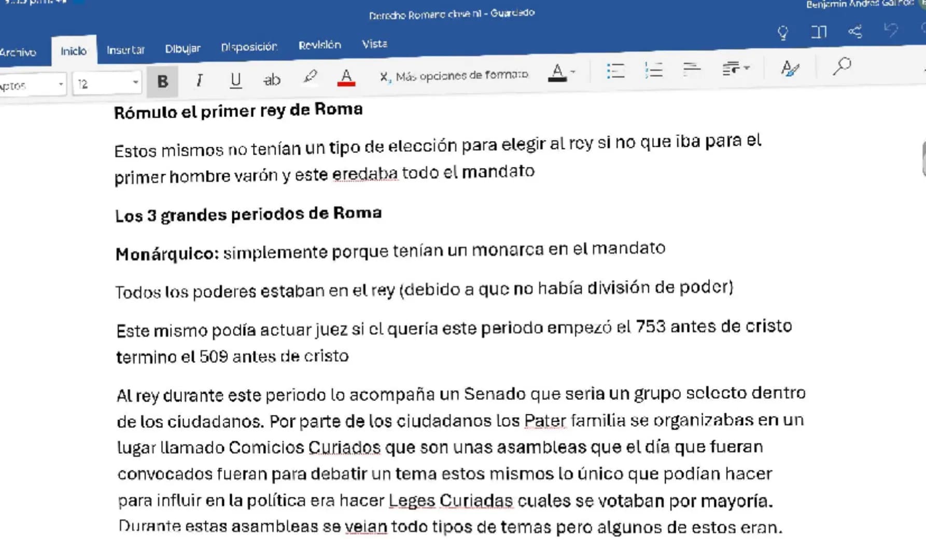Click the word 'Senado' in paragraph
926x560 pixels.
point(495,394)
